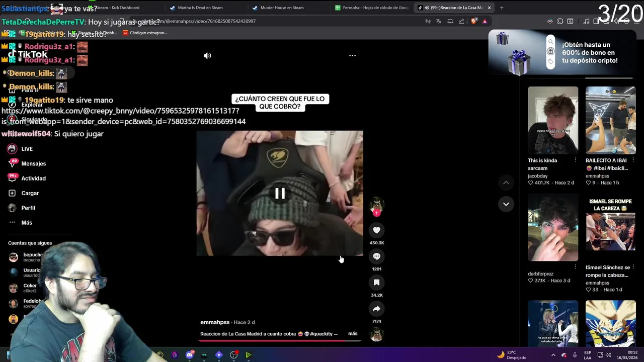Open Brave Shields lion icon
Image resolution: width=644 pixels, height=362 pixels.
[x=474, y=21]
